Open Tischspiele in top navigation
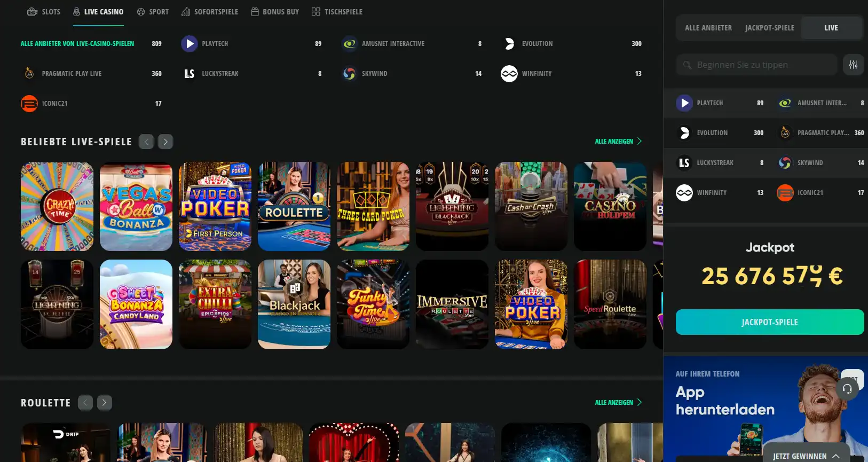The width and height of the screenshot is (868, 462). click(x=337, y=12)
